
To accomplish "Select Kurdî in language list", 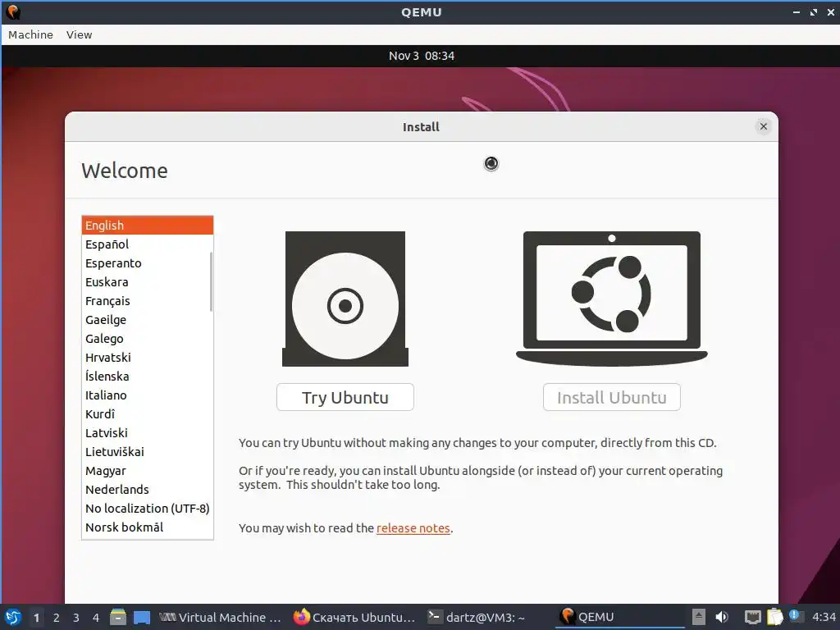I will (x=148, y=414).
